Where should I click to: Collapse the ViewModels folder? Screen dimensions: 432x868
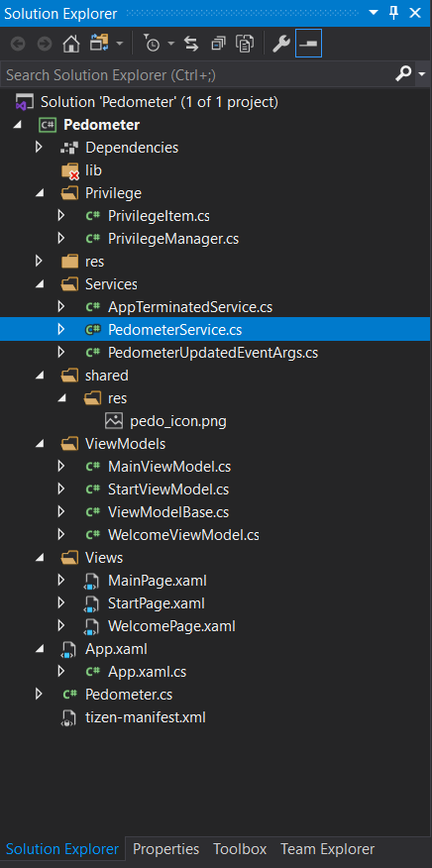(39, 444)
